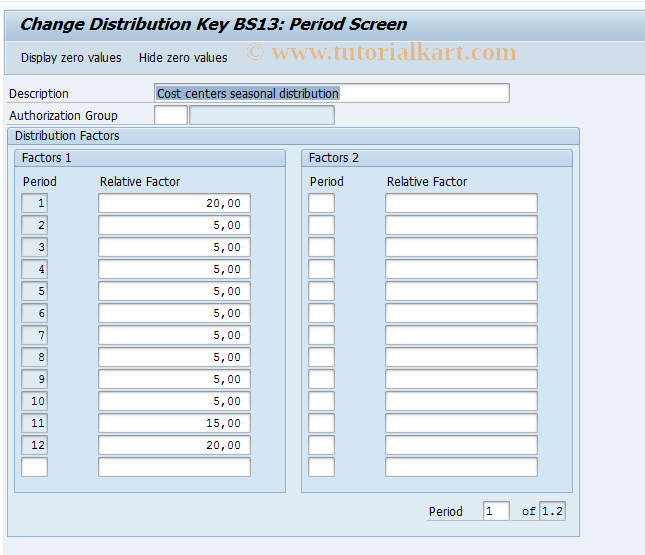Click the Distribution Factors section header

293,136
